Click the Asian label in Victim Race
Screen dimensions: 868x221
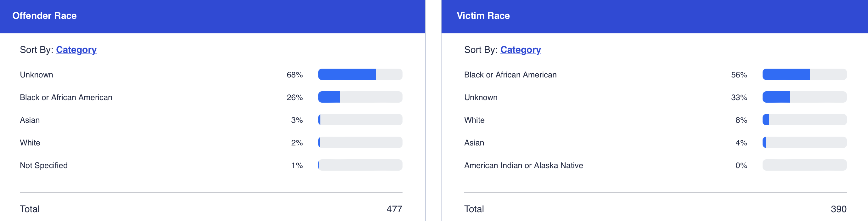tap(474, 143)
